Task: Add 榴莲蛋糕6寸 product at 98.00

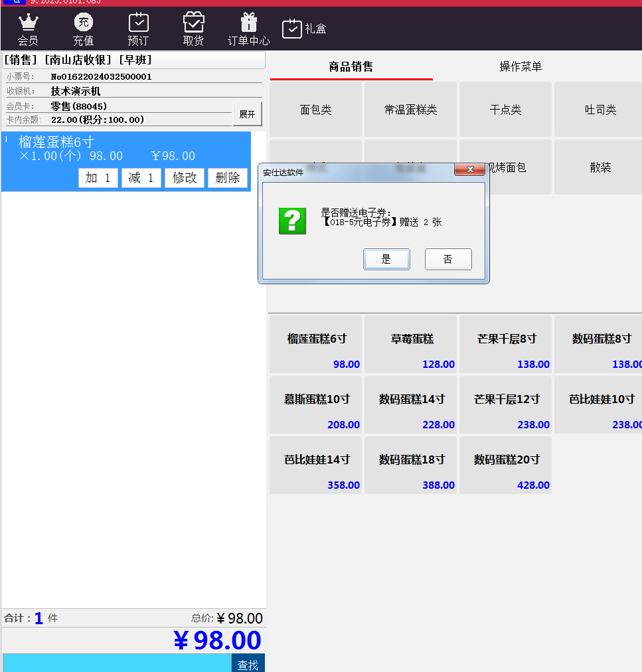Action: tap(316, 345)
